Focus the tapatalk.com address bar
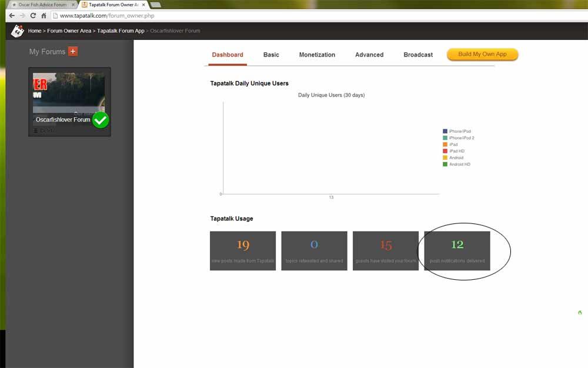Viewport: 588px width, 368px height. point(319,16)
